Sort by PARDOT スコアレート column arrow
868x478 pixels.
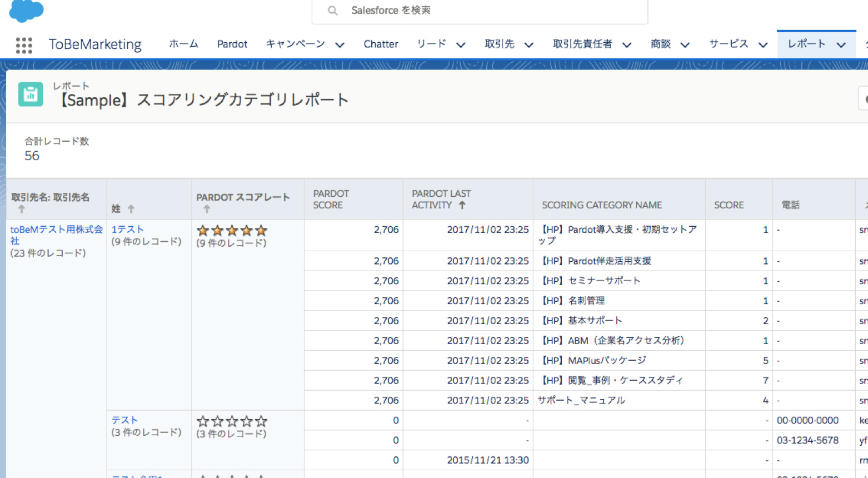207,209
